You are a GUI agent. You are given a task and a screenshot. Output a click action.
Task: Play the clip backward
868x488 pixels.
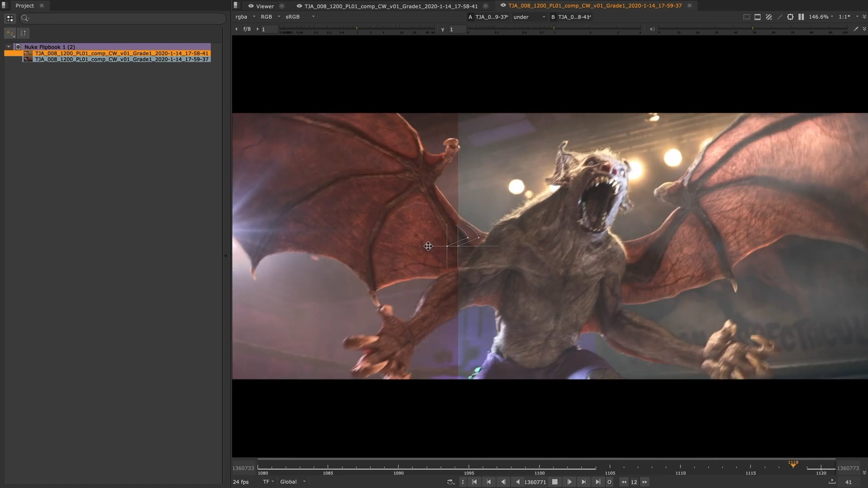click(x=518, y=482)
